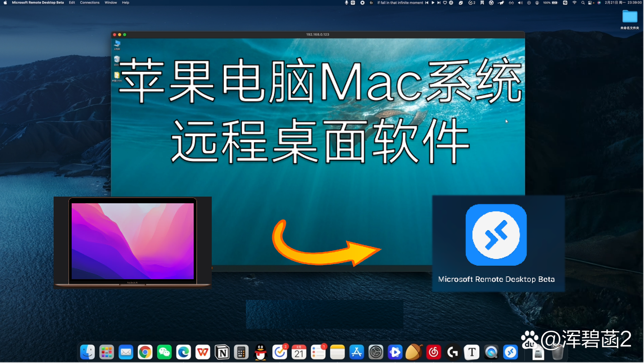Open the Window menu in the menu bar

point(111,2)
